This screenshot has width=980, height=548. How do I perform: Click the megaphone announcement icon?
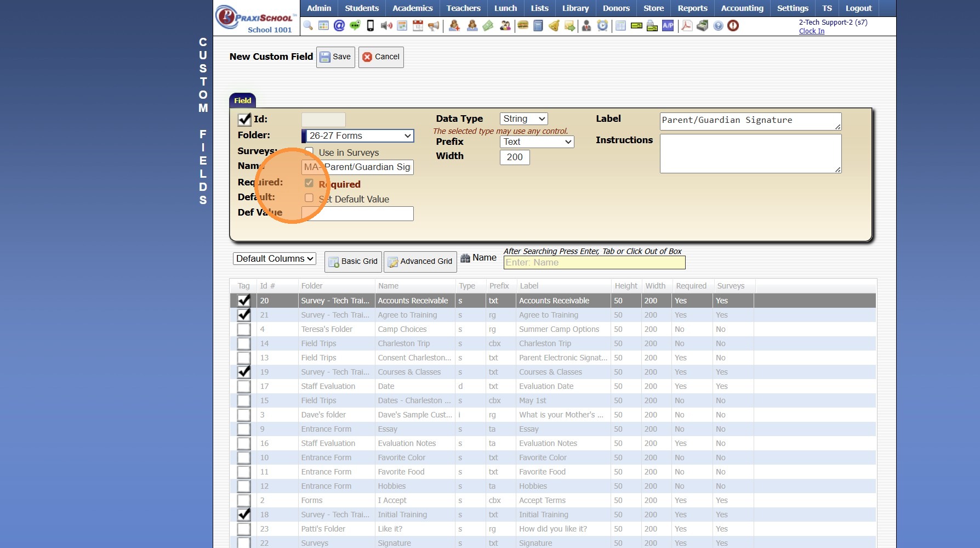pyautogui.click(x=434, y=26)
